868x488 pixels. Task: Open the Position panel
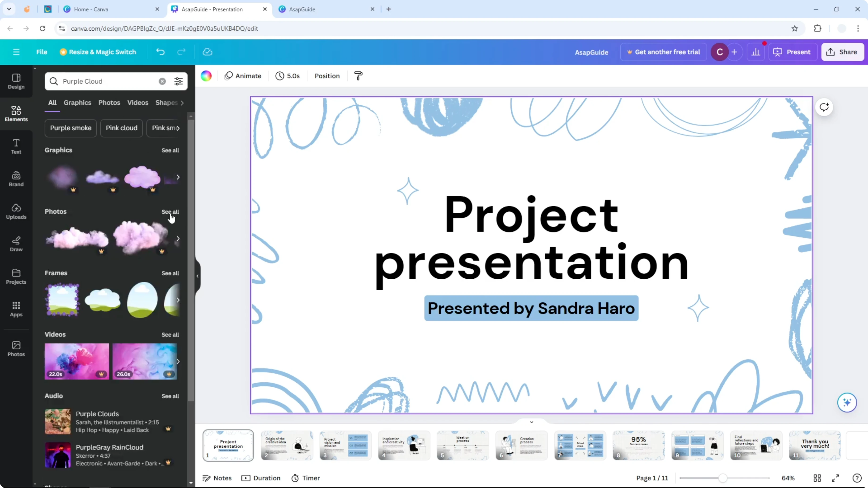tap(327, 76)
